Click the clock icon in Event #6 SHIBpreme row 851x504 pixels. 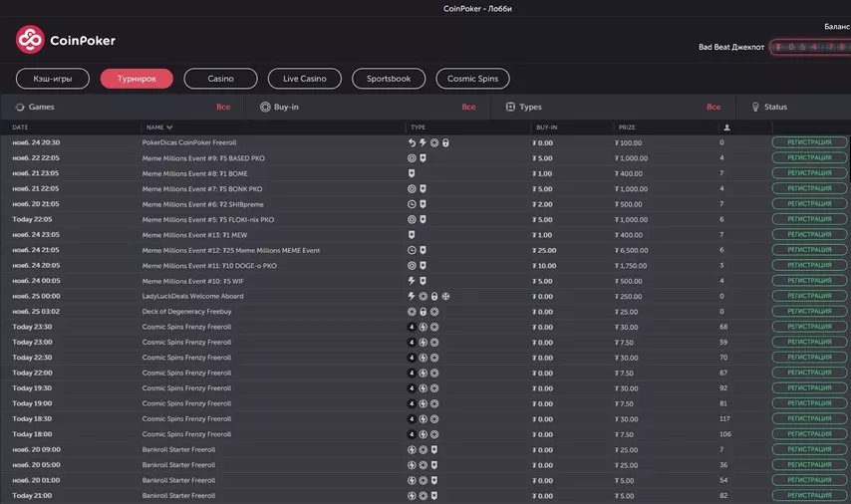412,204
